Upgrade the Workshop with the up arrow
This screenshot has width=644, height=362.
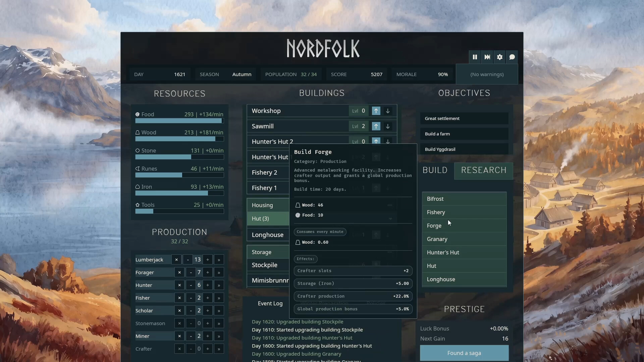[x=376, y=111]
